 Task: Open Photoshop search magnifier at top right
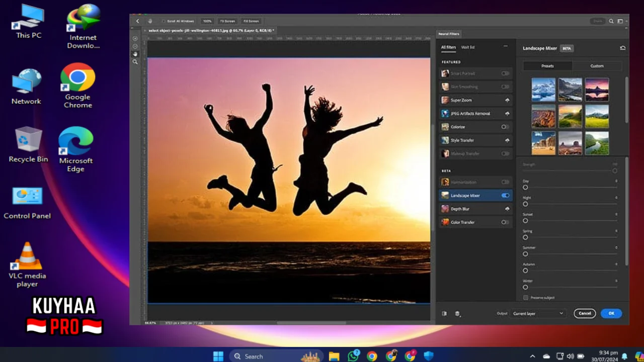pos(611,21)
